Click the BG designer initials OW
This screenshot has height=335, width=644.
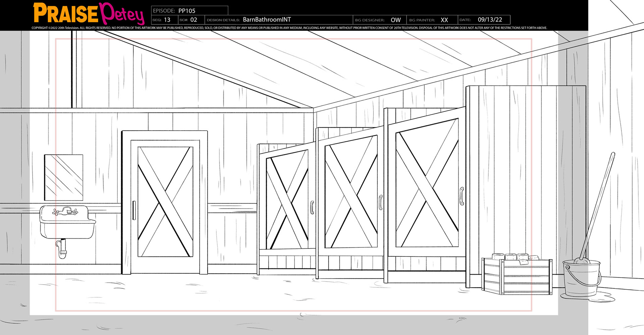(x=396, y=20)
